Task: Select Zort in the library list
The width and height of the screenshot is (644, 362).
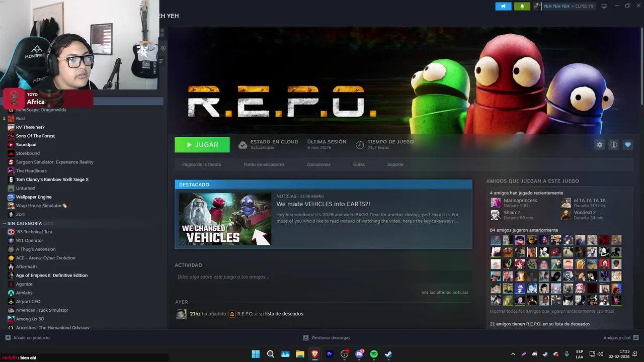Action: [20, 214]
